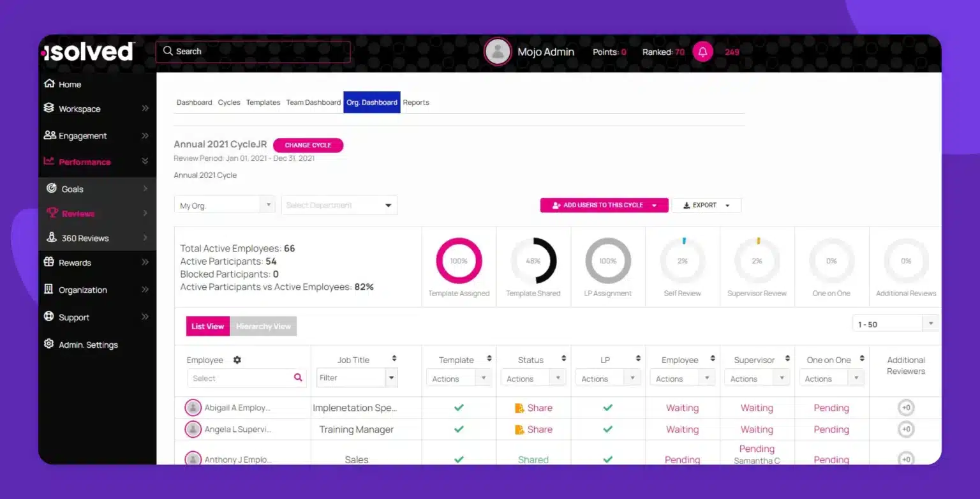Click the +0 reviewers badge for Angela
Image resolution: width=980 pixels, height=499 pixels.
[x=906, y=429]
